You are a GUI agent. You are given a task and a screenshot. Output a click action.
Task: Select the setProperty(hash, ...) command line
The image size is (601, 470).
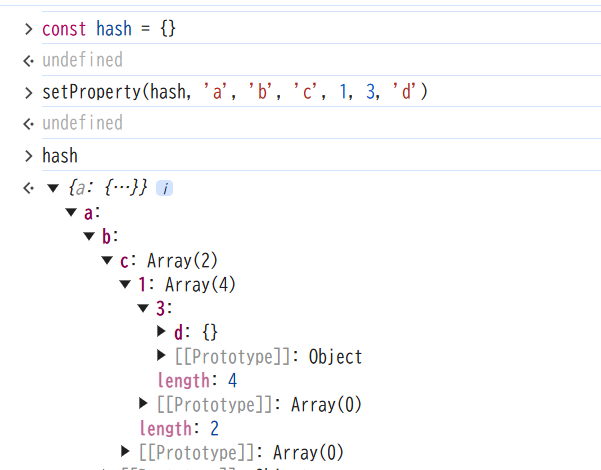point(235,92)
